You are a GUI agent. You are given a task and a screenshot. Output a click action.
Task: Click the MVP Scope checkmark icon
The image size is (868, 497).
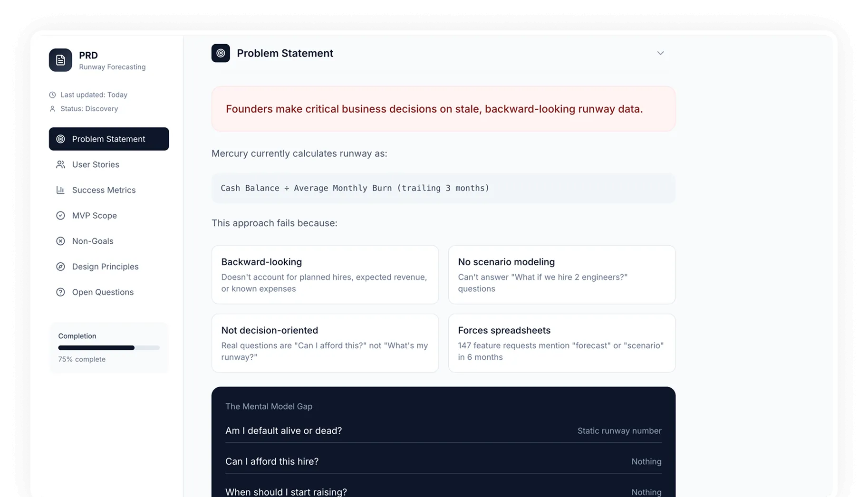click(x=60, y=215)
